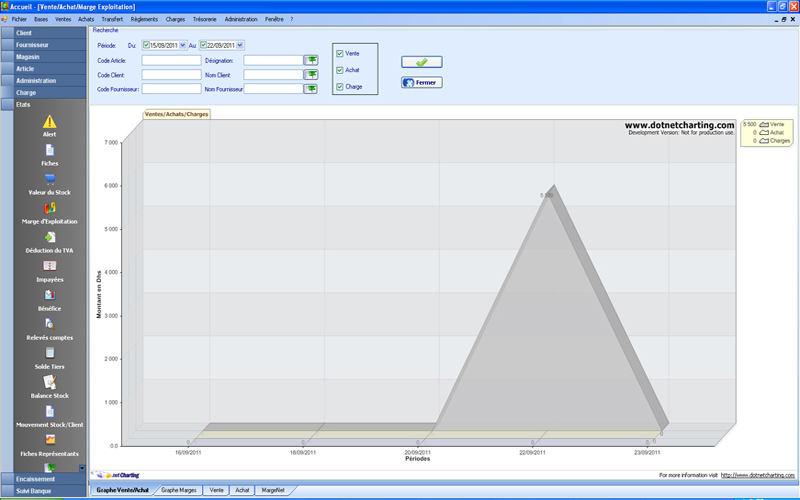This screenshot has width=800, height=500.
Task: Toggle the Achat checkbox
Action: coord(340,70)
